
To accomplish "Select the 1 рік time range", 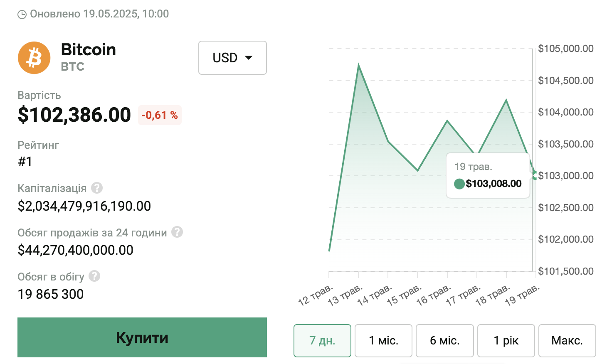I will (x=506, y=341).
